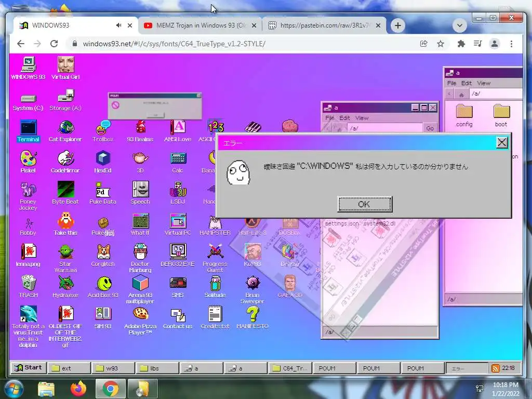Open lenna.png image file

[28, 255]
